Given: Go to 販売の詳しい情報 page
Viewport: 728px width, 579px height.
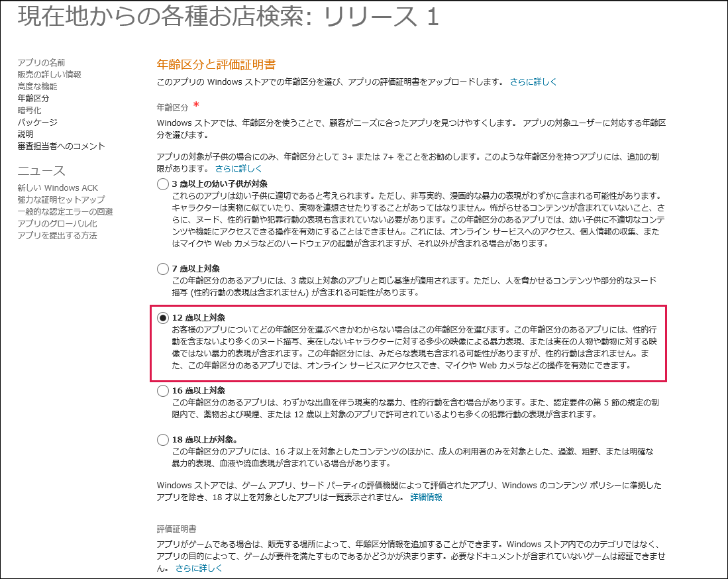Looking at the screenshot, I should click(49, 74).
